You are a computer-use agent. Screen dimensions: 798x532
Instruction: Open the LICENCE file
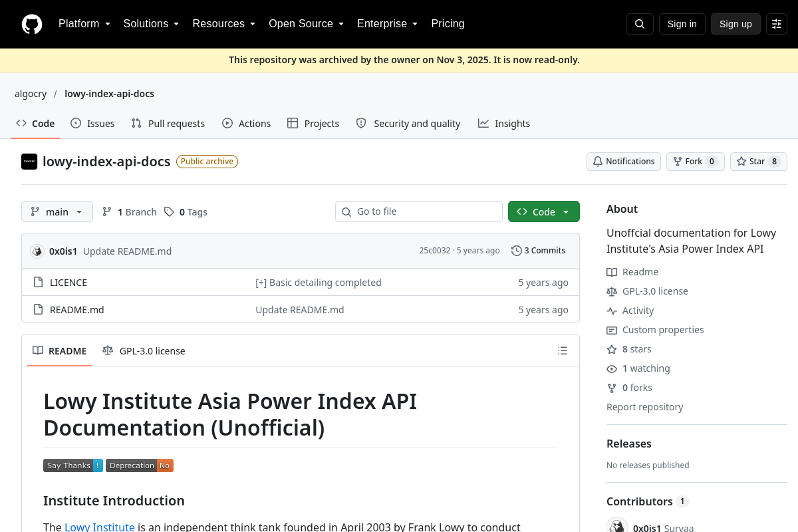click(68, 283)
